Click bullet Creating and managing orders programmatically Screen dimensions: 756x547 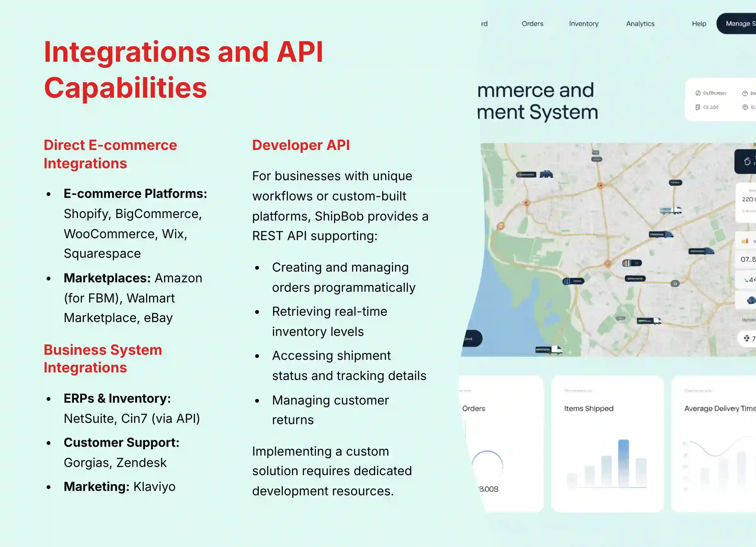(344, 277)
